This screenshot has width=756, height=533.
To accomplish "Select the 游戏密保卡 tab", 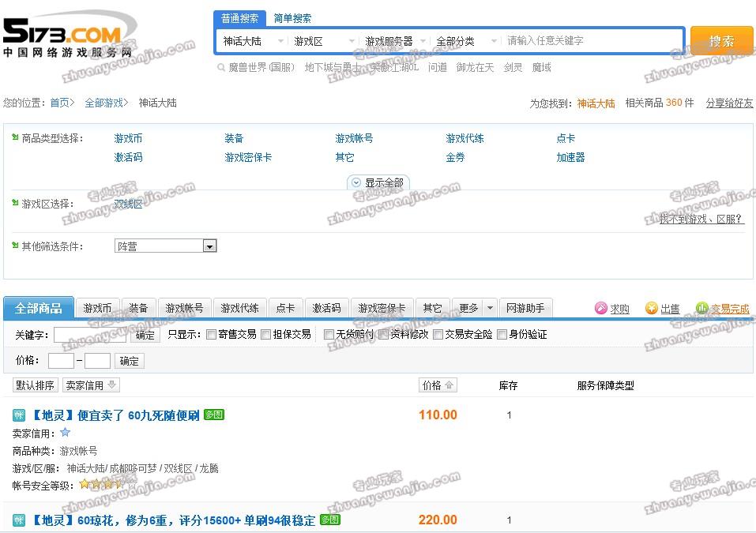I will pyautogui.click(x=382, y=308).
